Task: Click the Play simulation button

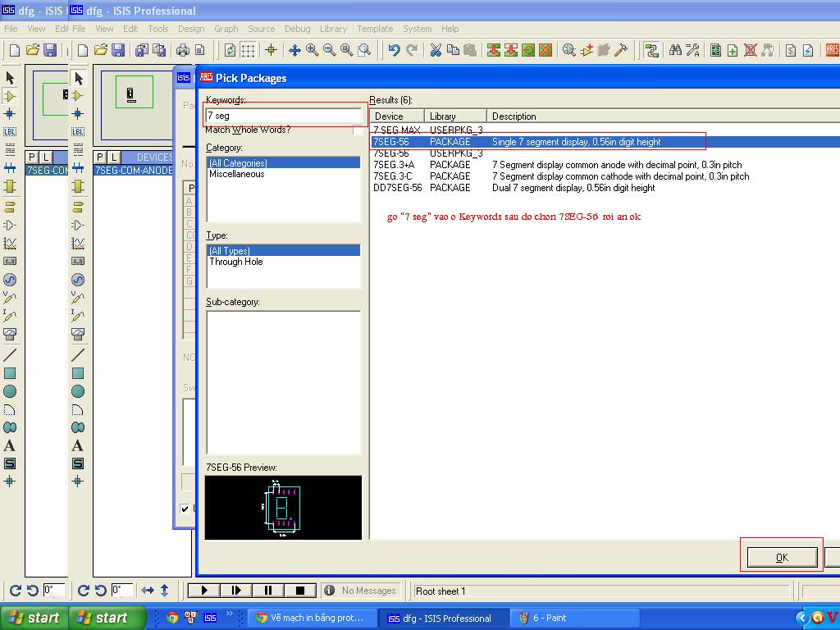Action: (204, 591)
